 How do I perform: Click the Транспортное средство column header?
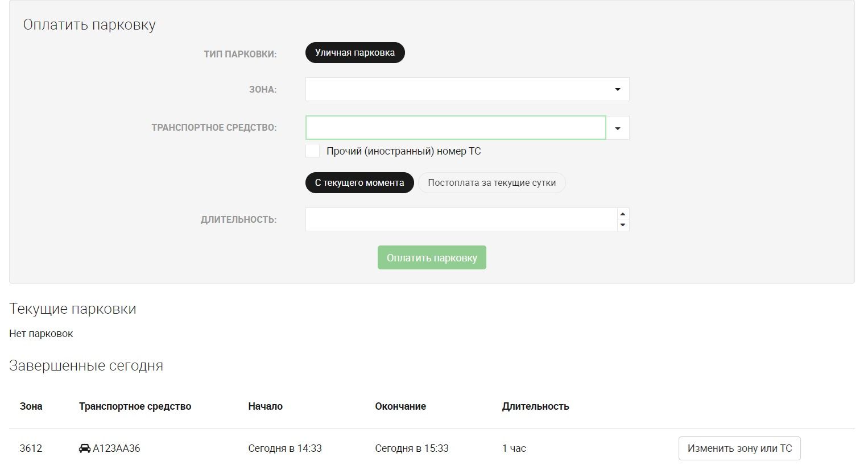click(135, 406)
